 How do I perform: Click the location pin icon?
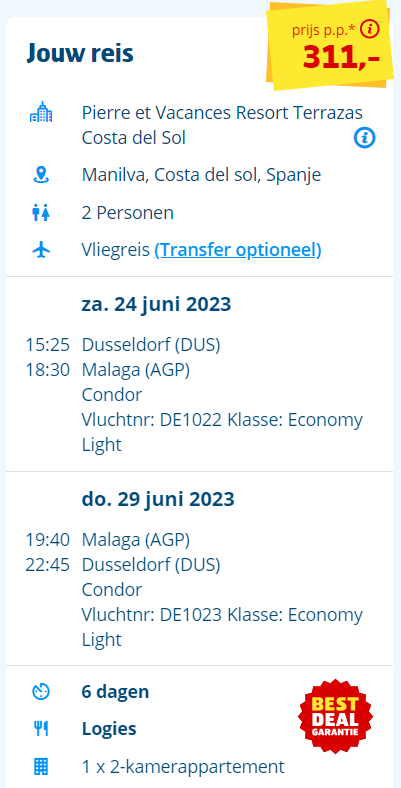click(x=41, y=175)
